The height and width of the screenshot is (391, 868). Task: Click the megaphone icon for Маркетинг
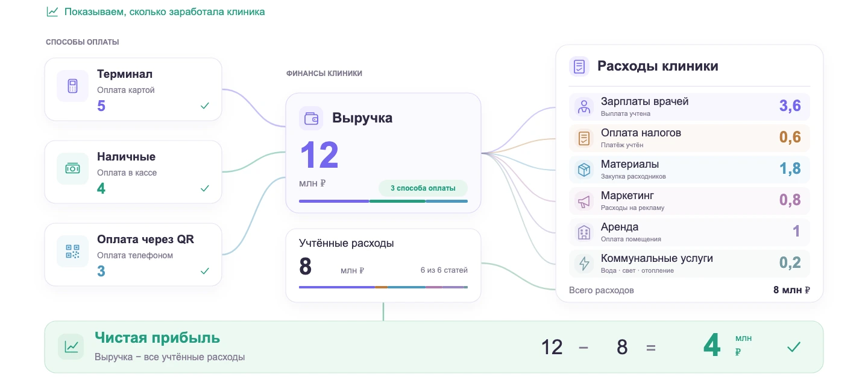583,201
